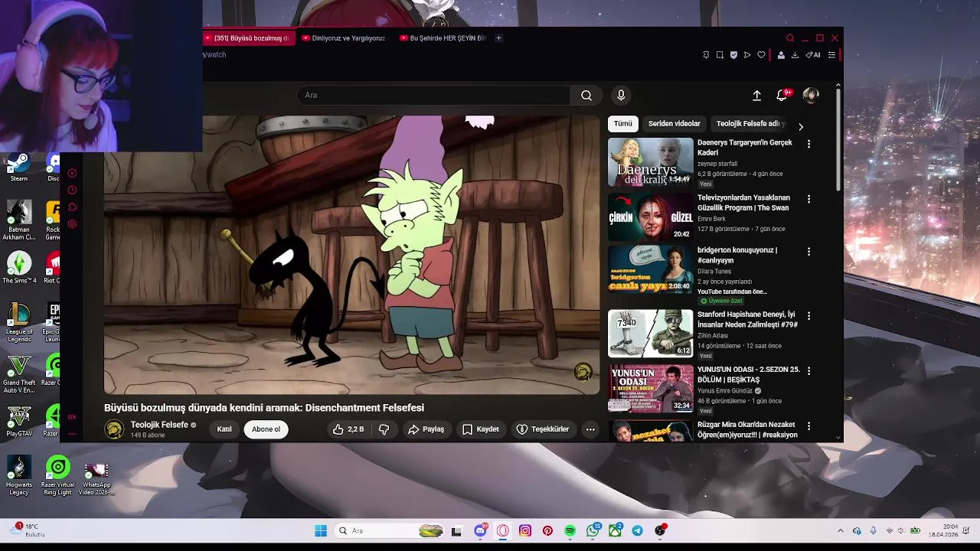Open Opera easy setup sliders icon
Image resolution: width=980 pixels, height=551 pixels.
pyautogui.click(x=831, y=55)
